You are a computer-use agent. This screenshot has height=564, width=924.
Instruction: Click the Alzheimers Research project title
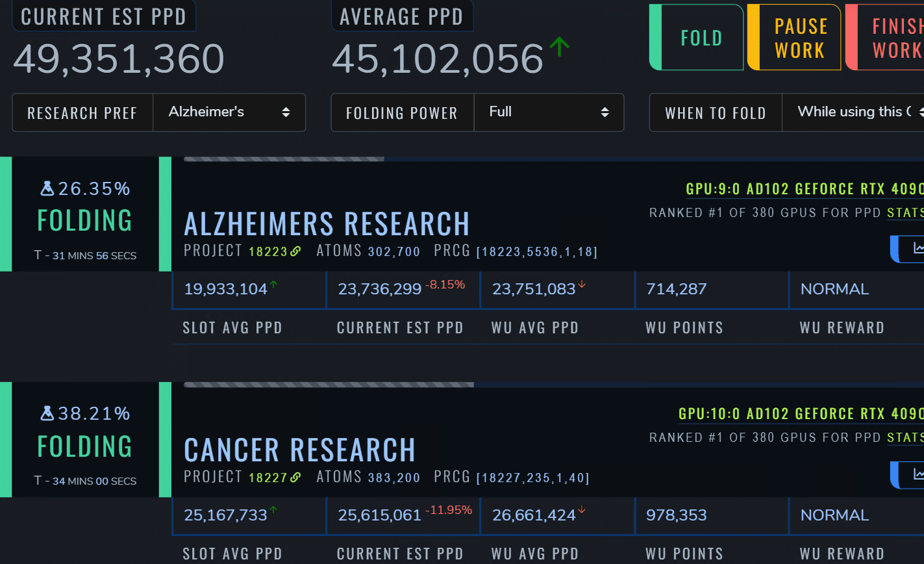click(327, 224)
